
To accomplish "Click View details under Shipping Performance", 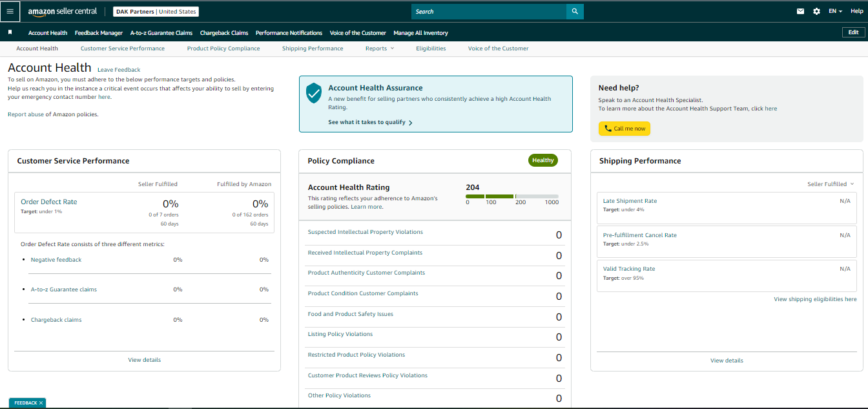I will pyautogui.click(x=727, y=361).
